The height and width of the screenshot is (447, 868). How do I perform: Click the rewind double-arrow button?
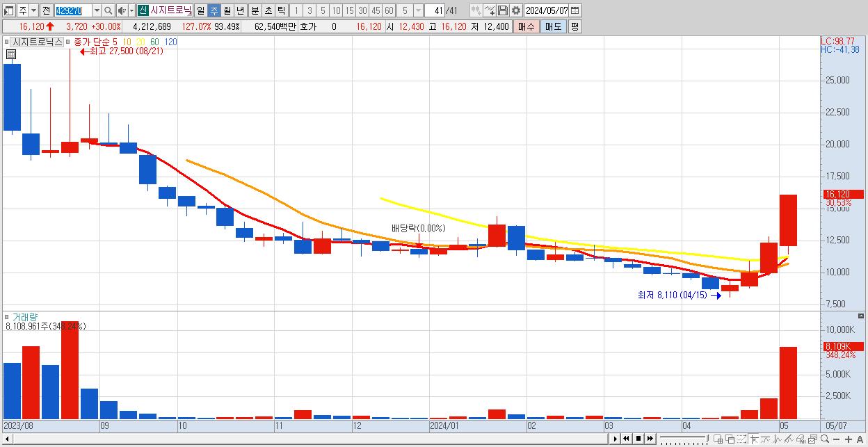click(x=626, y=439)
